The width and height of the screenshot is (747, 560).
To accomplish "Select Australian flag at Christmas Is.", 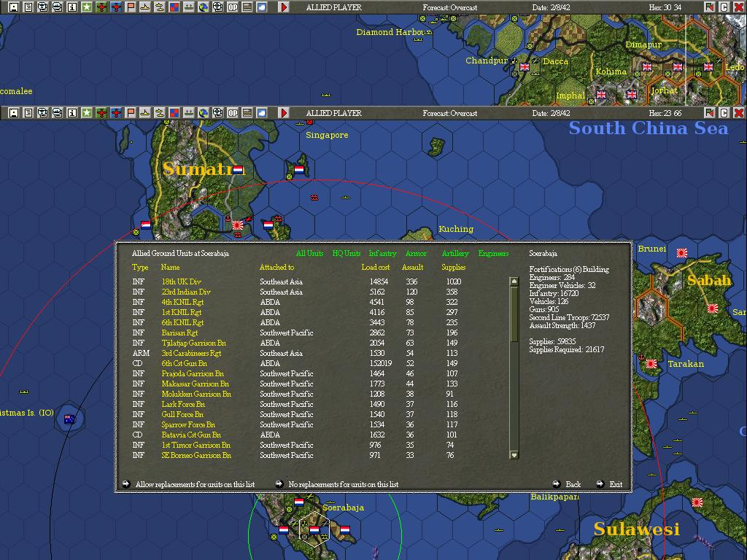I will coord(69,419).
